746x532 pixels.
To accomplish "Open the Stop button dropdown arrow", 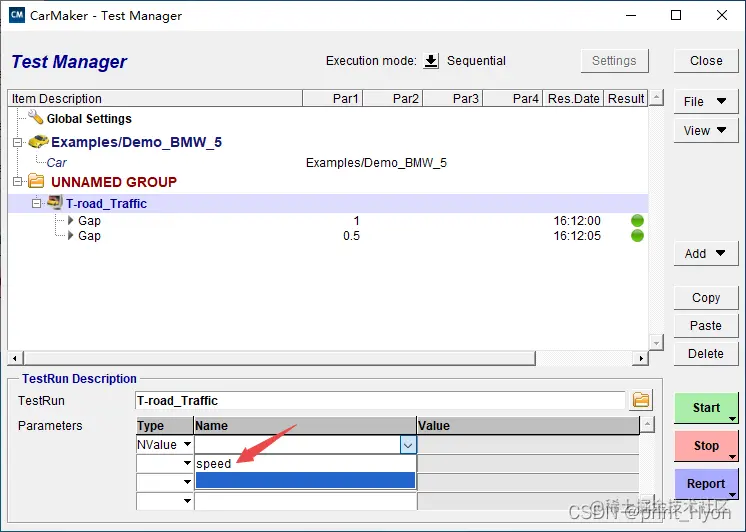I will pos(732,457).
